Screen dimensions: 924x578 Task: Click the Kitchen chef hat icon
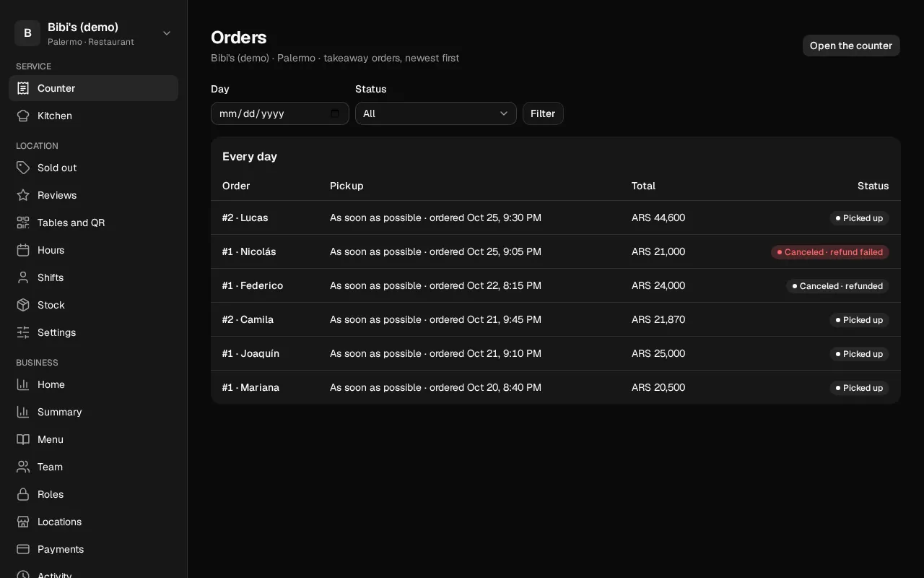(23, 116)
